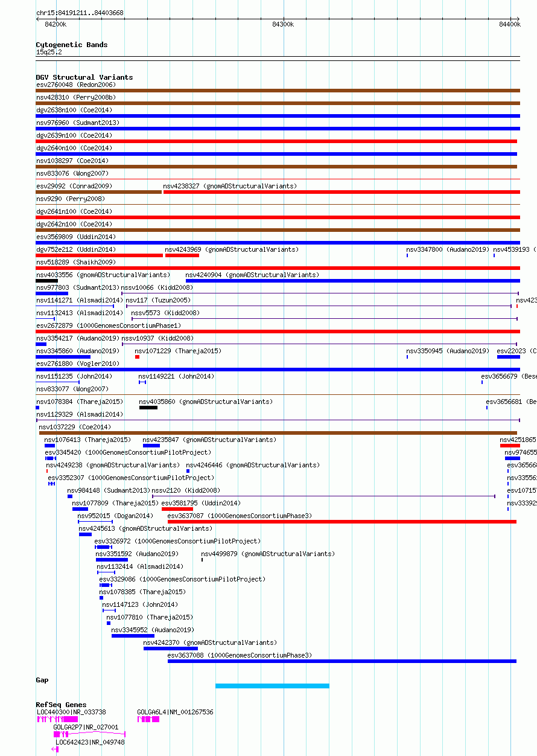Select the nsv428310 (Perry2008b) label
Image resolution: width=537 pixels, height=756 pixels.
point(76,97)
